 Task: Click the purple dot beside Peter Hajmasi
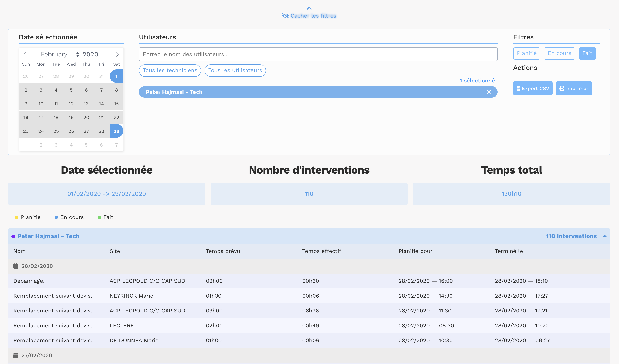pyautogui.click(x=13, y=236)
